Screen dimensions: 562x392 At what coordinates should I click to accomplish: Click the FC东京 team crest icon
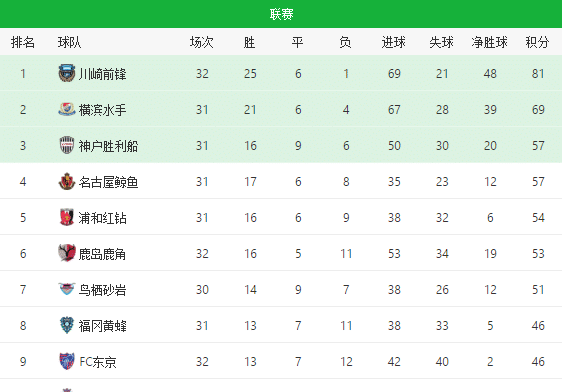(67, 361)
